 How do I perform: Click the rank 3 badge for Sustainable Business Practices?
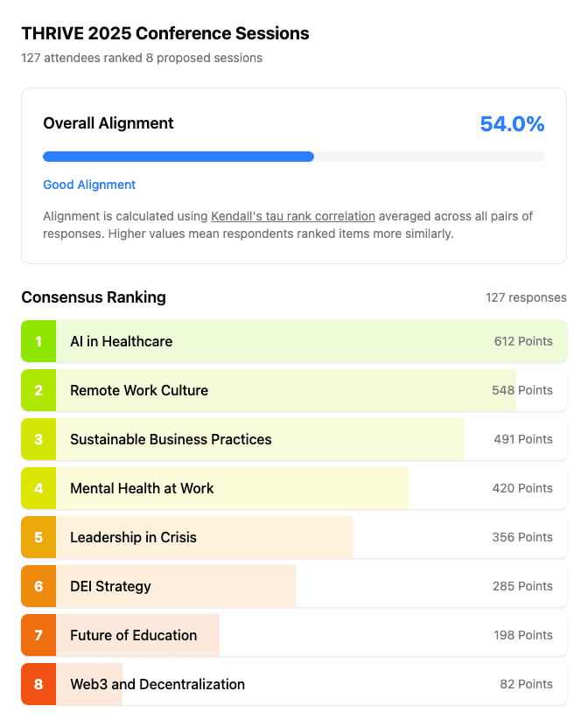click(37, 439)
